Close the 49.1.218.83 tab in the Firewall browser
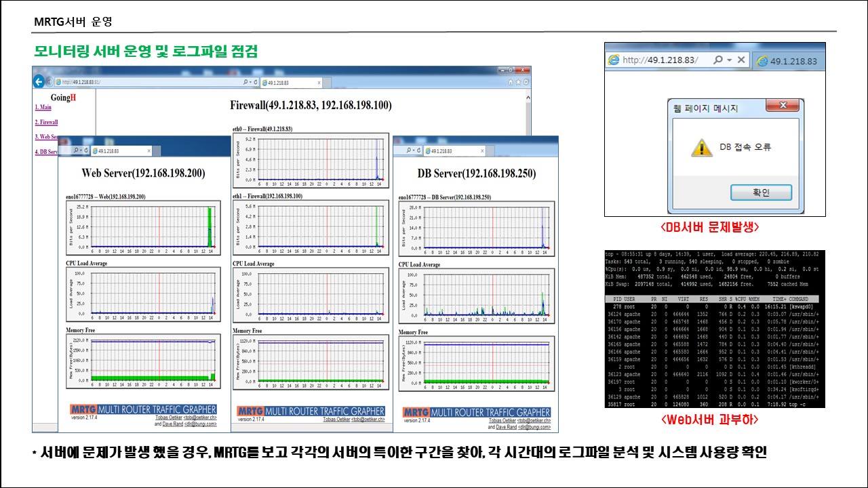Image resolution: width=868 pixels, height=488 pixels. click(x=319, y=83)
